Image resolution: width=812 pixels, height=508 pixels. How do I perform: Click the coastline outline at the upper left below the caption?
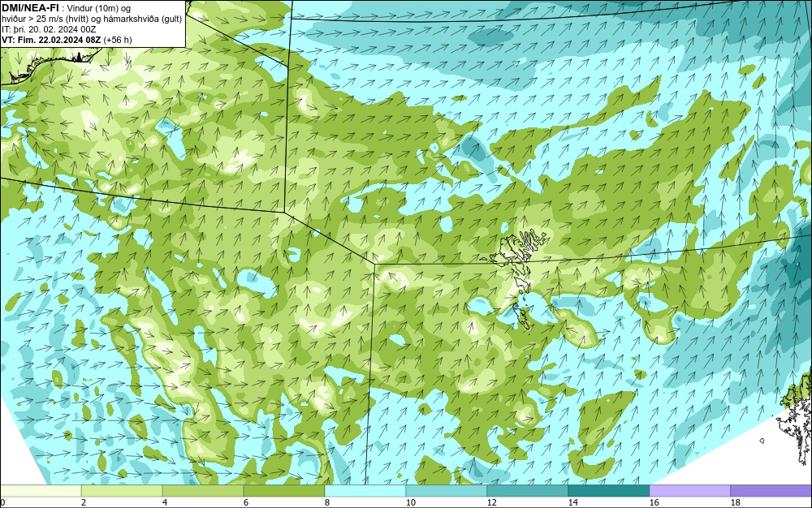point(50,66)
